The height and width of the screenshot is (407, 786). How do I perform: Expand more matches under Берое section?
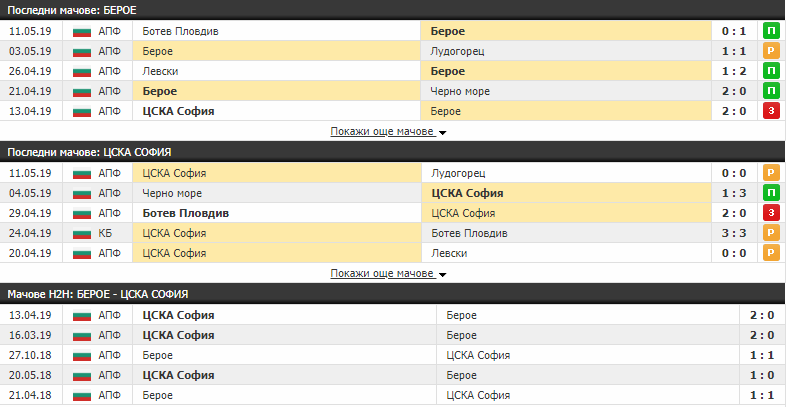point(388,132)
